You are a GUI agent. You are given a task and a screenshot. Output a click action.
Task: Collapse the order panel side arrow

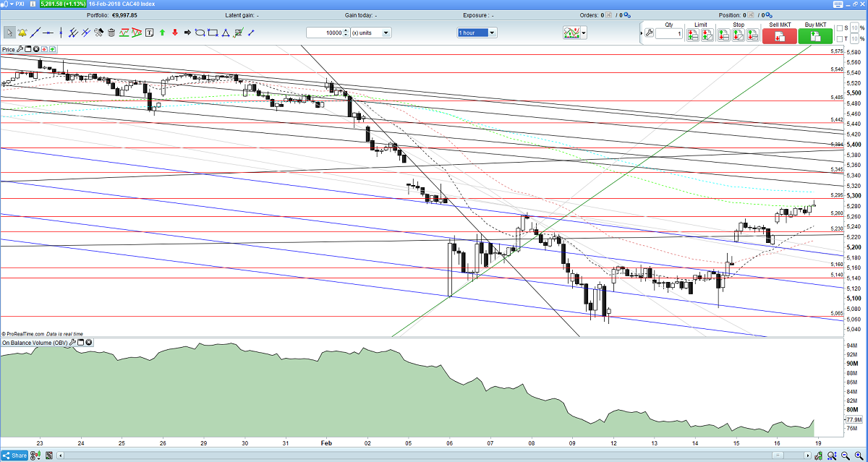(641, 33)
